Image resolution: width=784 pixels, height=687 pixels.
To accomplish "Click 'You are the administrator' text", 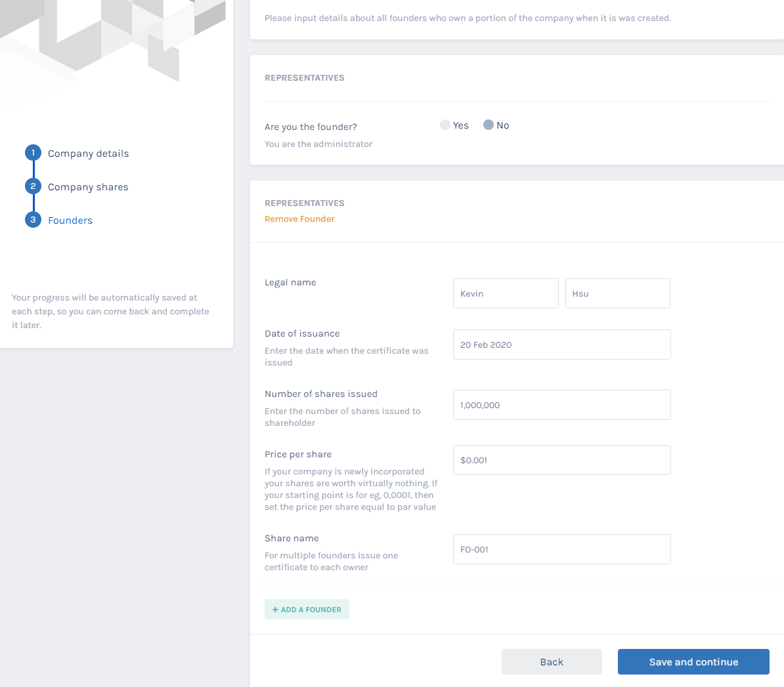I will click(318, 144).
